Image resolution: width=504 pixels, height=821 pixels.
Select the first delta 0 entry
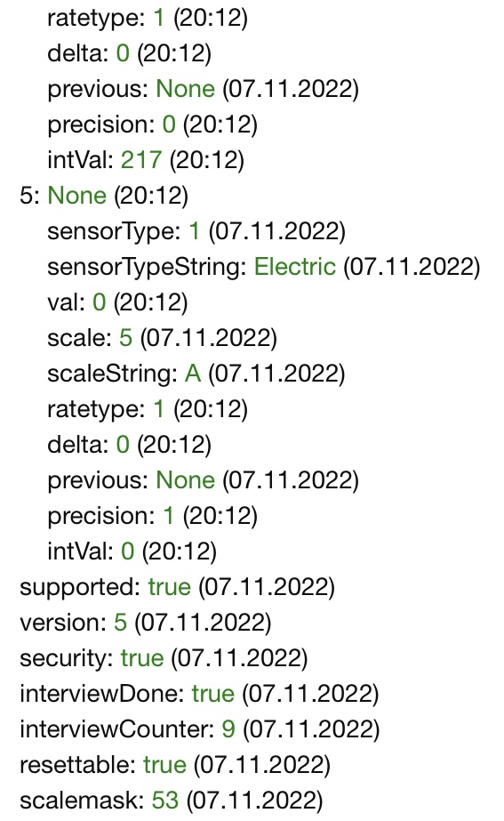[x=129, y=53]
